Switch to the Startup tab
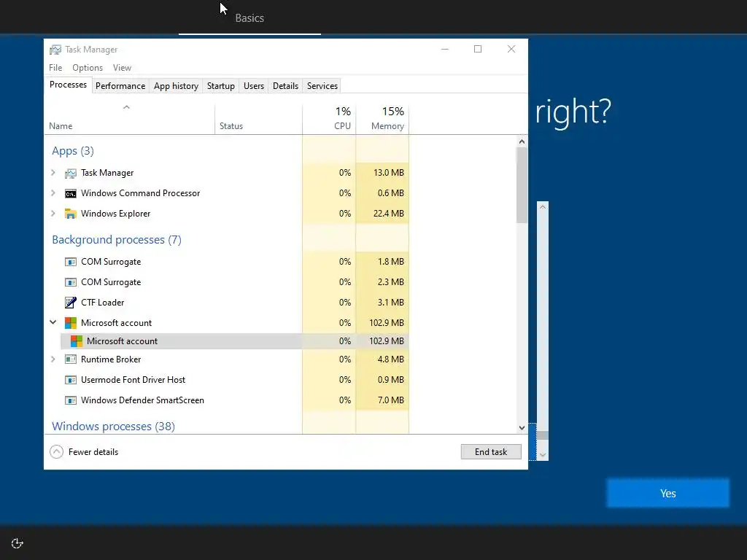 pos(220,86)
